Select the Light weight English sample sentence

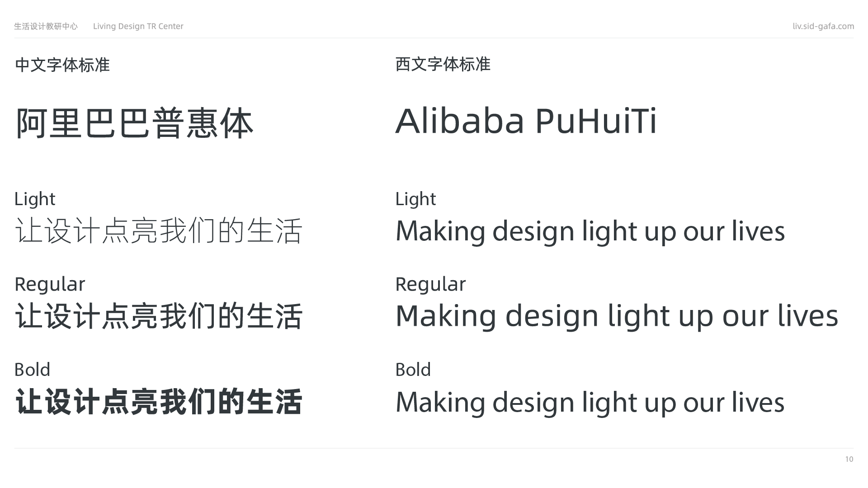pos(590,231)
